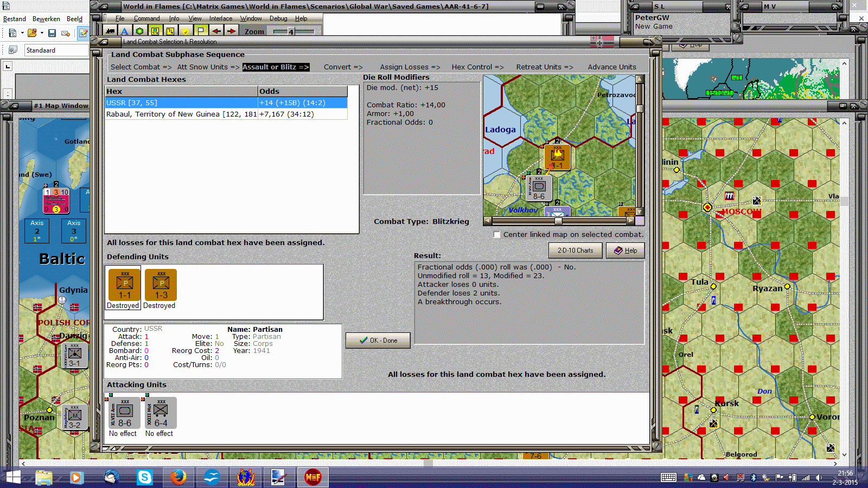The image size is (868, 488).
Task: Open the Standaard style combo box
Action: pyautogui.click(x=56, y=50)
